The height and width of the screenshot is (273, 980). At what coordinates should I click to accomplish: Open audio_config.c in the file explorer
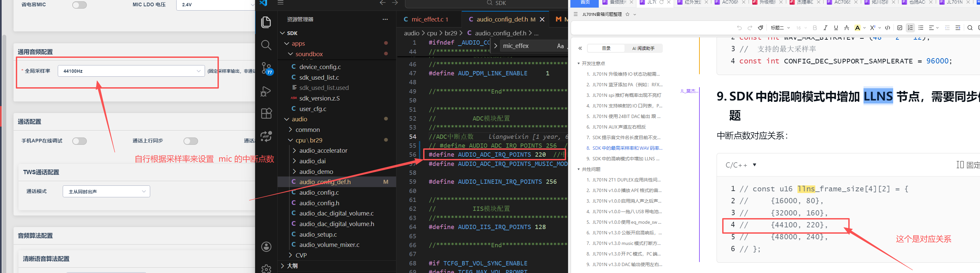click(x=319, y=193)
